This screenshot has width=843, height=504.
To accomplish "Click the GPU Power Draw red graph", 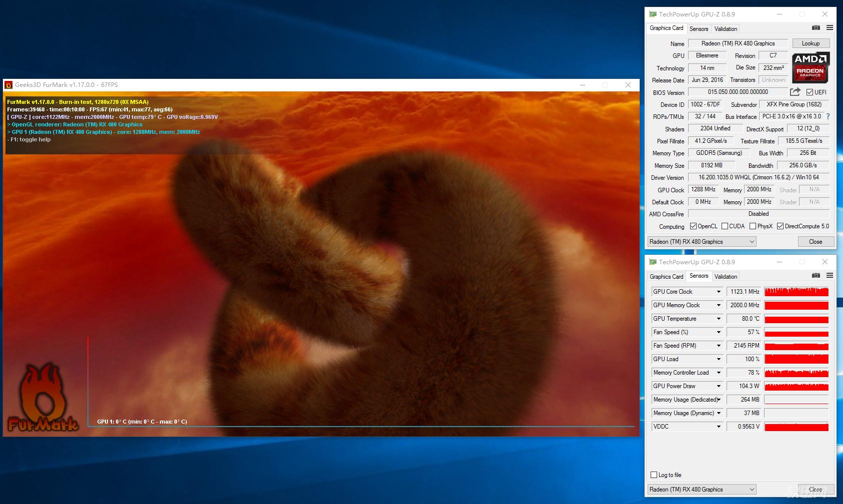I will click(796, 386).
